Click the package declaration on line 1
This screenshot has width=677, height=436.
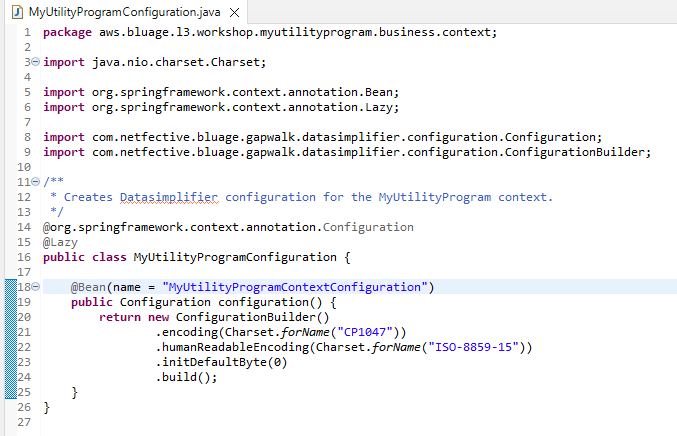pos(270,32)
